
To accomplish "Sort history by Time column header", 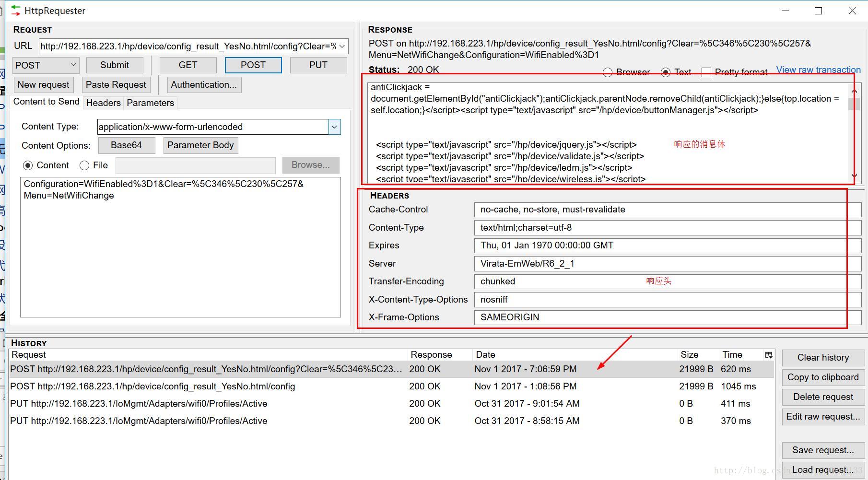I will (741, 355).
